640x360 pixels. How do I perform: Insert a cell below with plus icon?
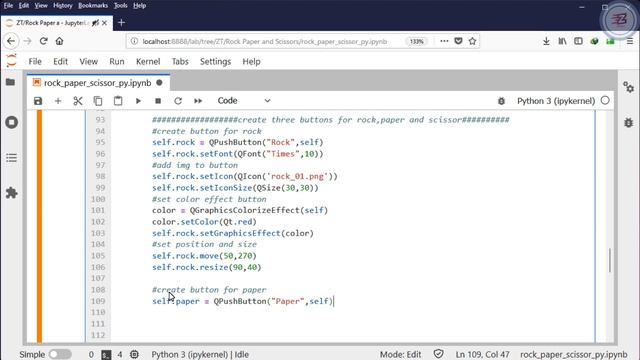(58, 101)
